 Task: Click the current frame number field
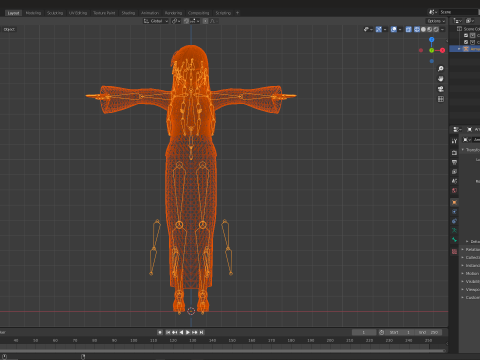[x=364, y=332]
